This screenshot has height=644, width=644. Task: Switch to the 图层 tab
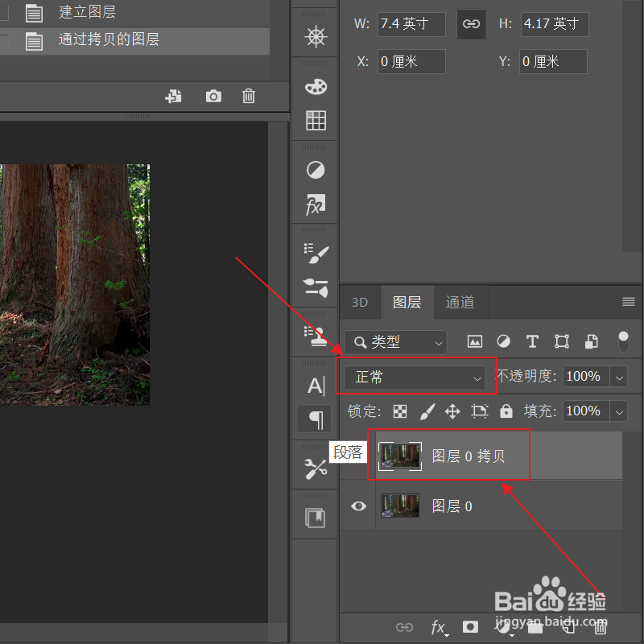tap(407, 303)
